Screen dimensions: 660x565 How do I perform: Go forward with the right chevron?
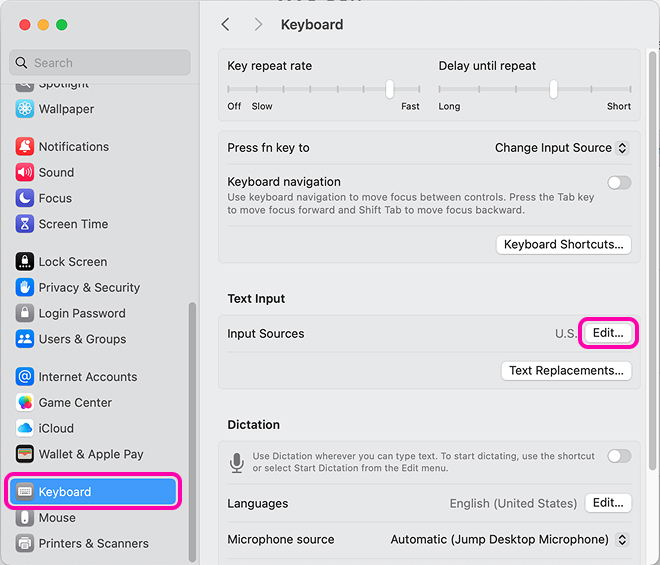pyautogui.click(x=258, y=24)
